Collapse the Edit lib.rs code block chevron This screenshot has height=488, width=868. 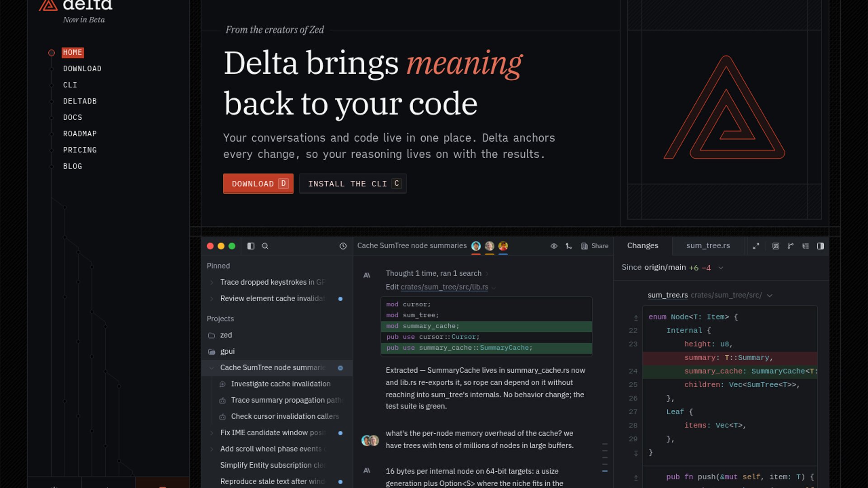494,287
